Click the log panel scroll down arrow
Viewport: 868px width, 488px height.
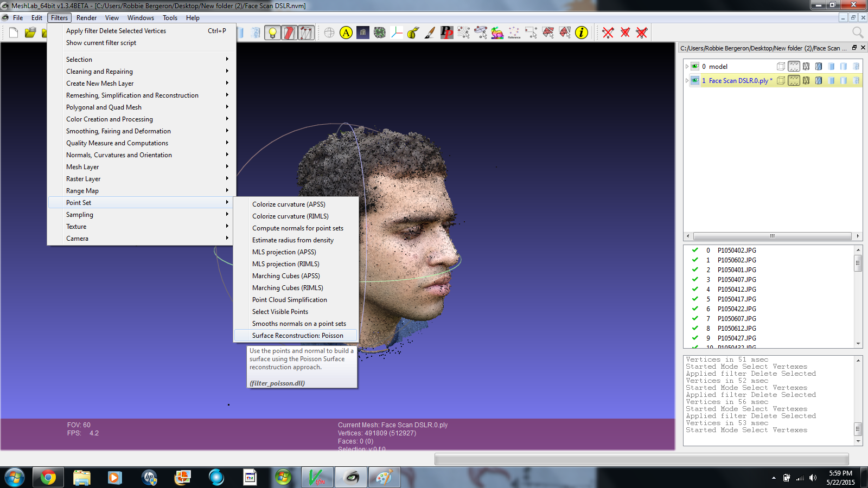[x=858, y=441]
